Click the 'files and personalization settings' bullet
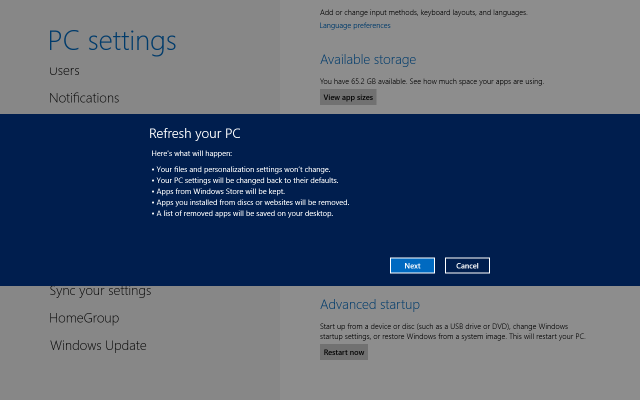The image size is (640, 400). (241, 169)
